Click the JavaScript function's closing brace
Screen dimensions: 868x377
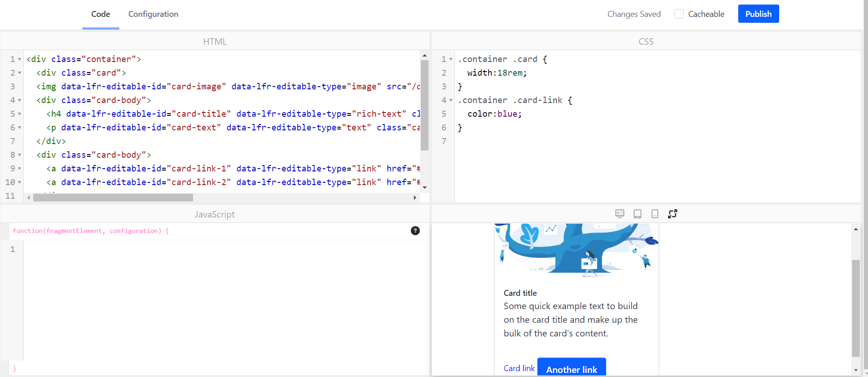coord(15,368)
